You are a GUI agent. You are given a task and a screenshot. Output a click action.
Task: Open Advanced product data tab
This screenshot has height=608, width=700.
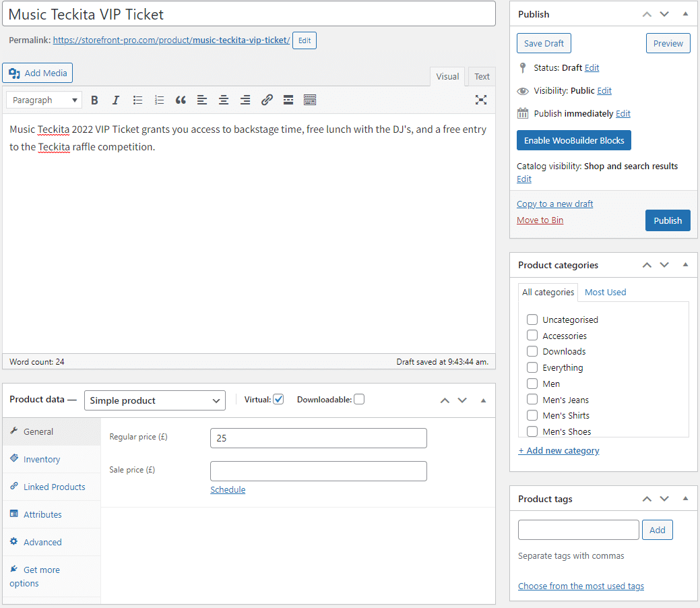point(52,543)
